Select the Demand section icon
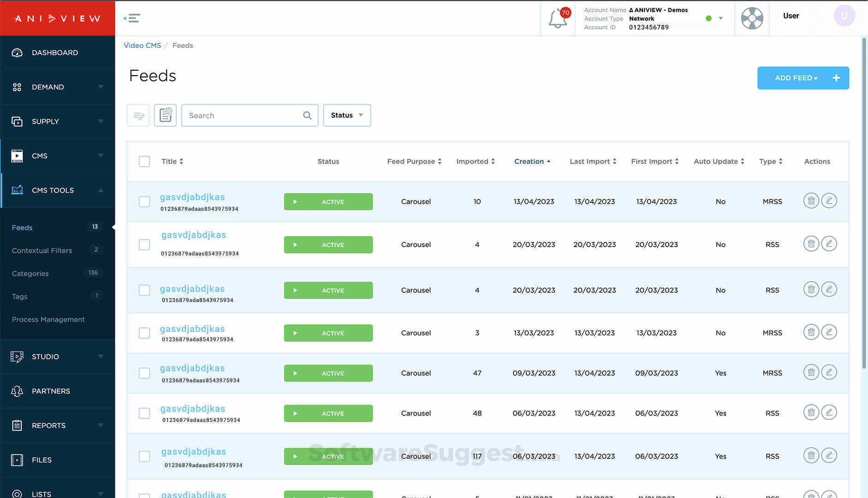868x498 pixels. (x=17, y=87)
